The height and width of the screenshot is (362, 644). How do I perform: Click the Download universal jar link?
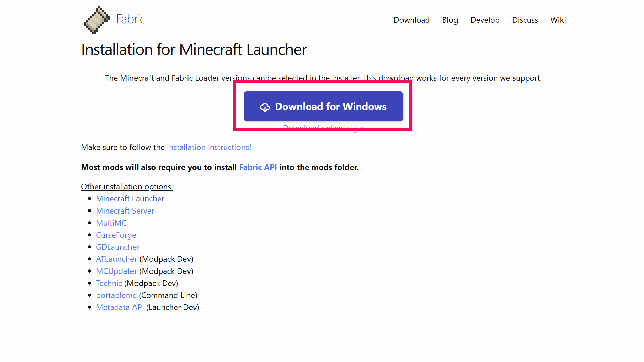click(x=323, y=127)
